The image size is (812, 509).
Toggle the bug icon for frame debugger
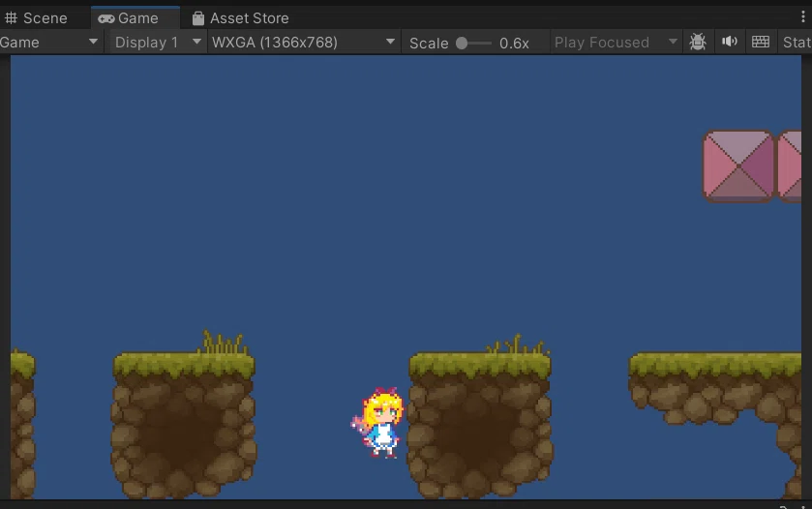tap(698, 42)
